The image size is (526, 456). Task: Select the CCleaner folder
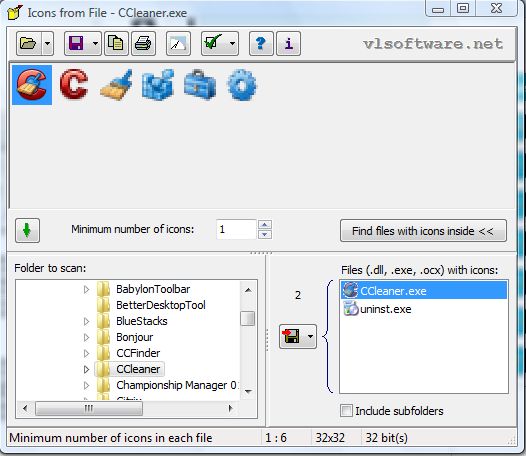pyautogui.click(x=138, y=369)
